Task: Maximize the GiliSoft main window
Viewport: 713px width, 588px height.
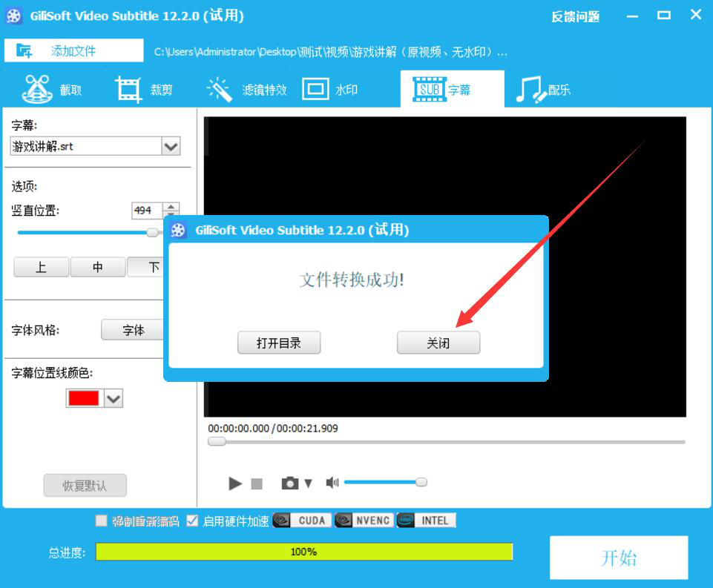Action: (x=664, y=16)
